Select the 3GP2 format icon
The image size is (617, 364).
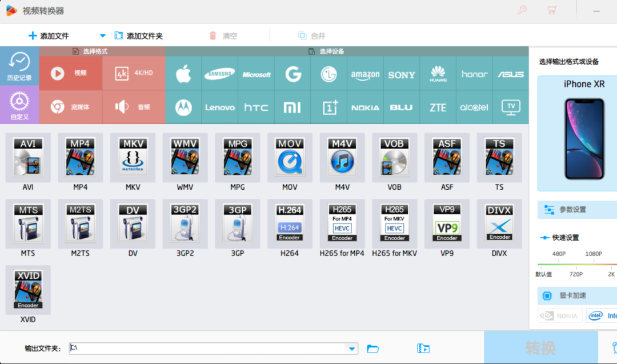click(x=185, y=223)
